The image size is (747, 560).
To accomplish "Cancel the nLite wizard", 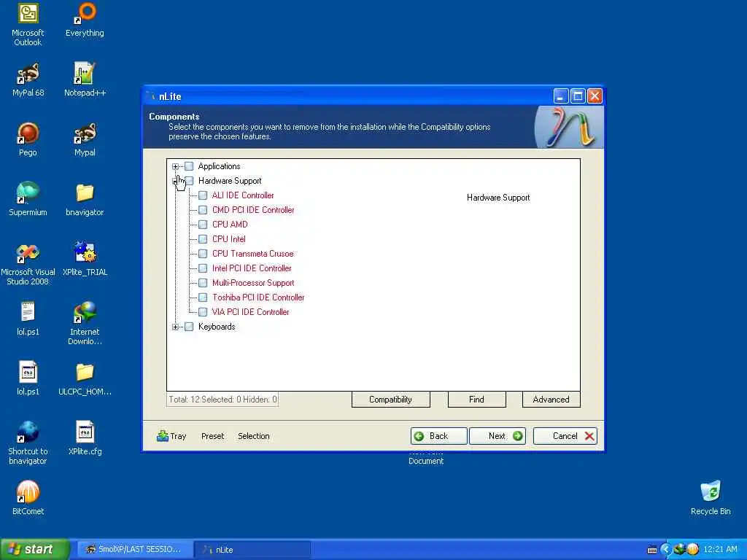I will tap(565, 436).
